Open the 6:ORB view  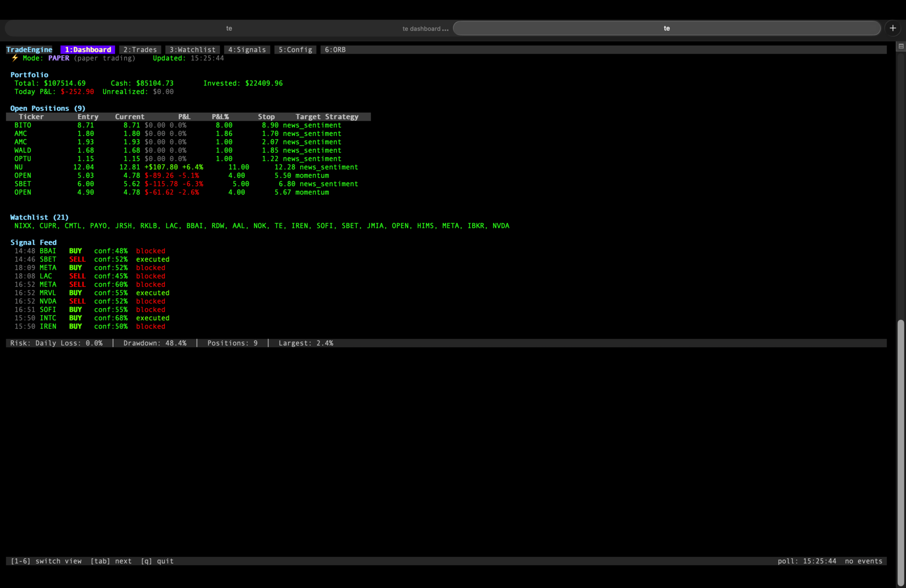click(x=335, y=50)
